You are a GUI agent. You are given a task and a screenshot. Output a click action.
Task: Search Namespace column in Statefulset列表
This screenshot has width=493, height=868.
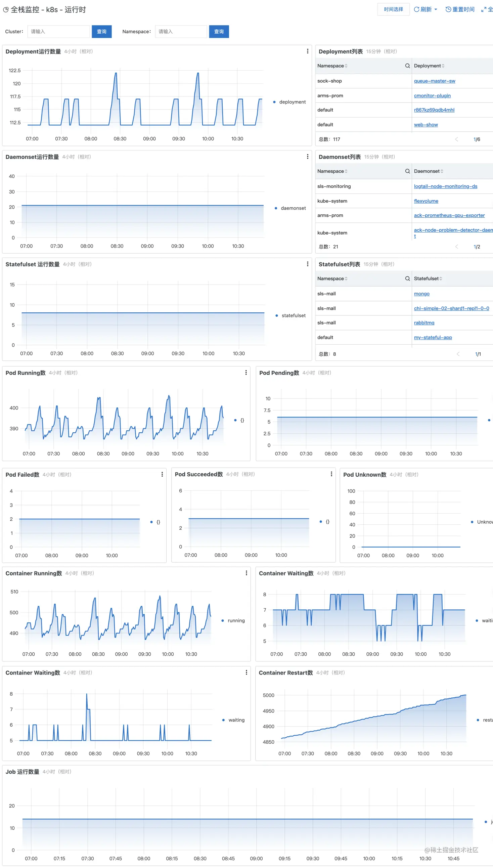[407, 278]
